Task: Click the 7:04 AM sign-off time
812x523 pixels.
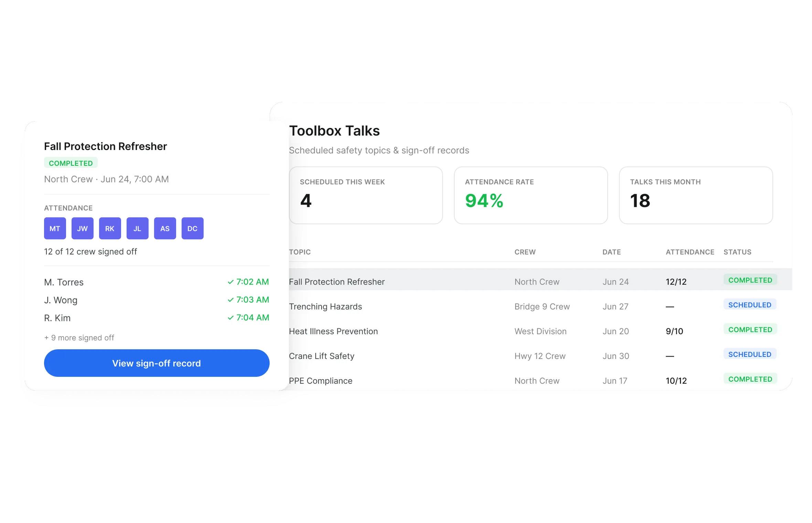Action: (x=248, y=318)
